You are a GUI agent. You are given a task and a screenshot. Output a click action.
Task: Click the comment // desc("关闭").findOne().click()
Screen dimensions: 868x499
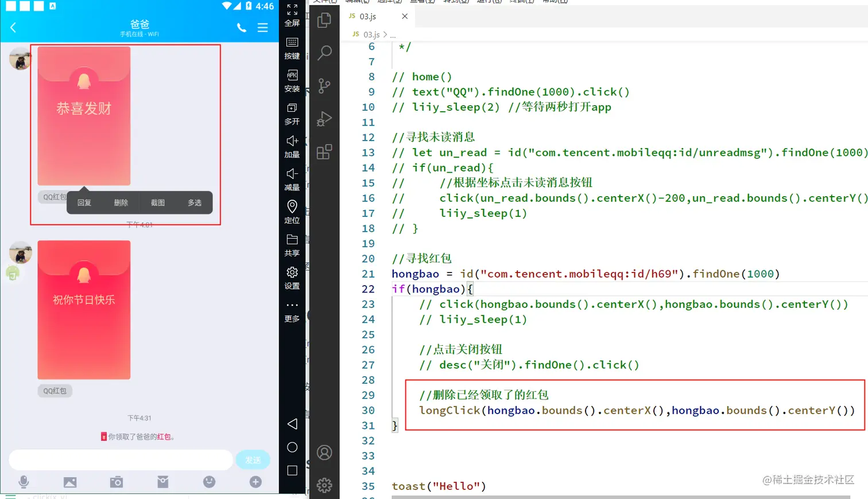(x=529, y=365)
